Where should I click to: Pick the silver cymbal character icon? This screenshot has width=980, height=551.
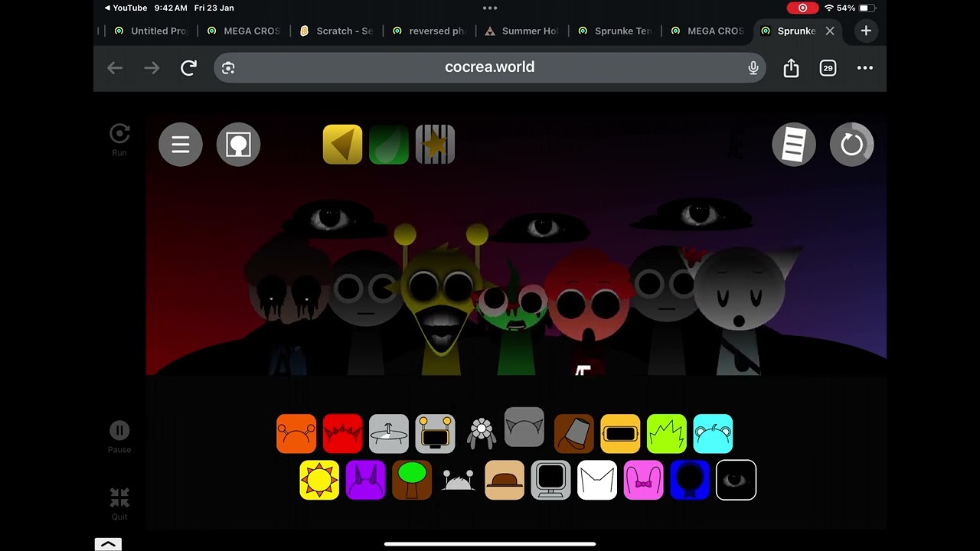(389, 434)
